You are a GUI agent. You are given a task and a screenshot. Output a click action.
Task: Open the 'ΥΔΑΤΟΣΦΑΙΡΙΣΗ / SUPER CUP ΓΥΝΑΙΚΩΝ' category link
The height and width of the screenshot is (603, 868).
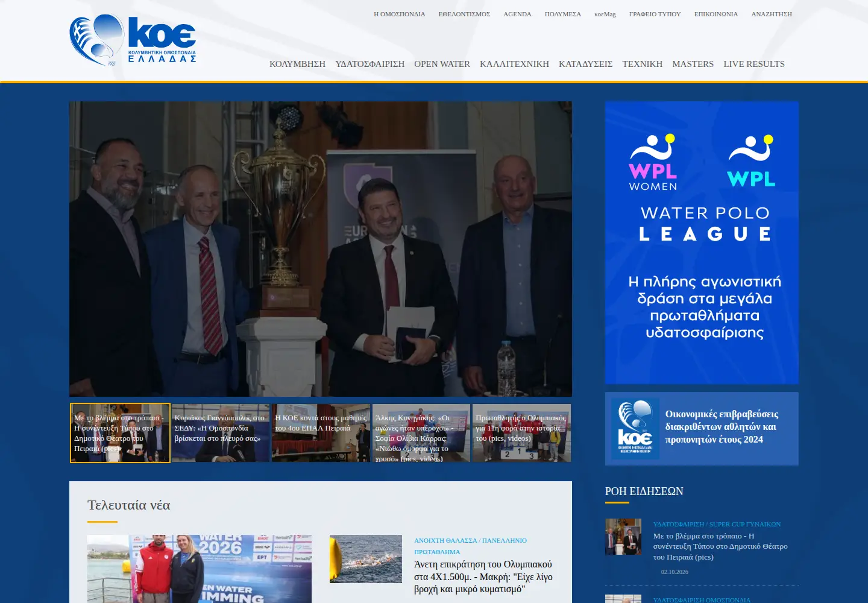coord(717,524)
